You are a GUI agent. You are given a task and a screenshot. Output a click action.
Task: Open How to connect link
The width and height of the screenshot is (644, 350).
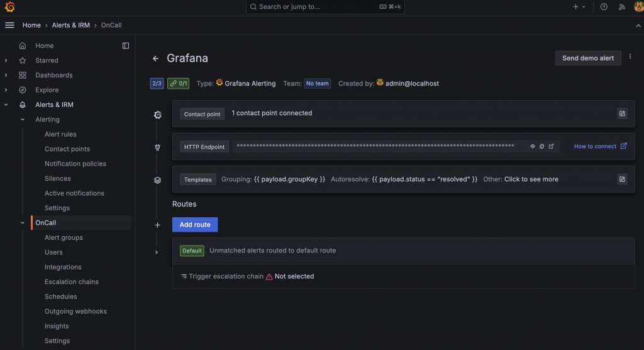[x=601, y=147]
